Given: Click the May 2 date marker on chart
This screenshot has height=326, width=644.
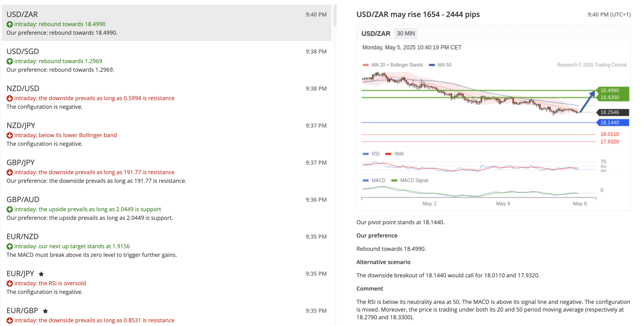Looking at the screenshot, I should point(429,204).
